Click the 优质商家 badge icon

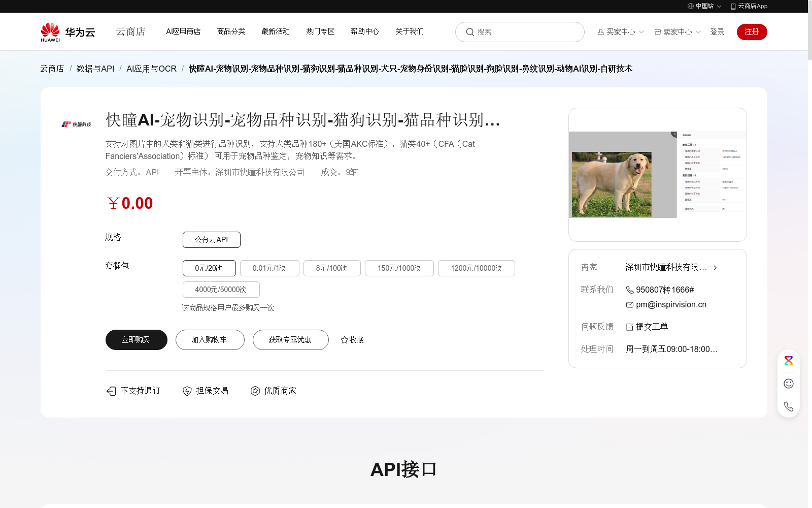(x=255, y=391)
